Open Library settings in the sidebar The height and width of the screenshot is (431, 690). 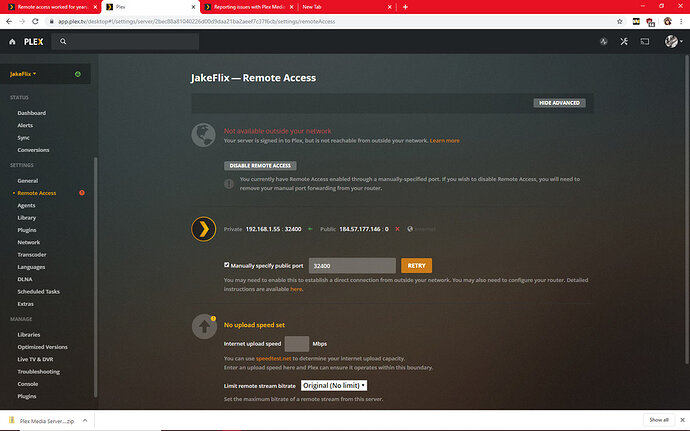(27, 218)
